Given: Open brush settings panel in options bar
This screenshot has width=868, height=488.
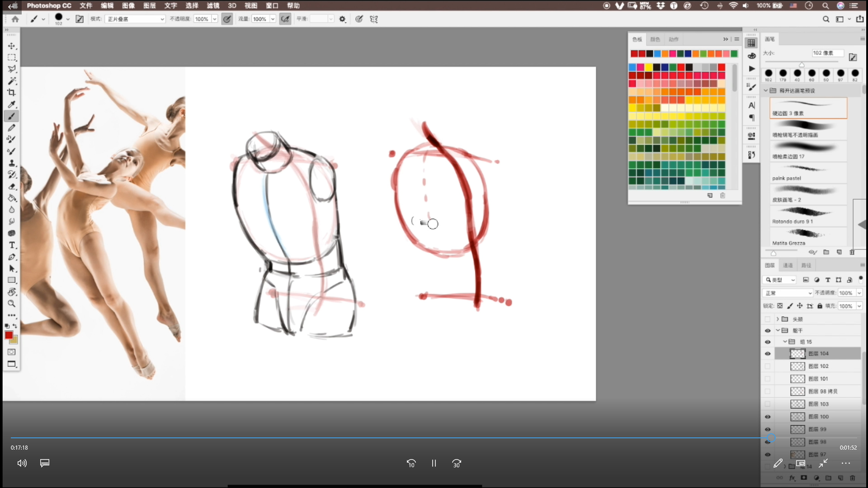Looking at the screenshot, I should (80, 19).
